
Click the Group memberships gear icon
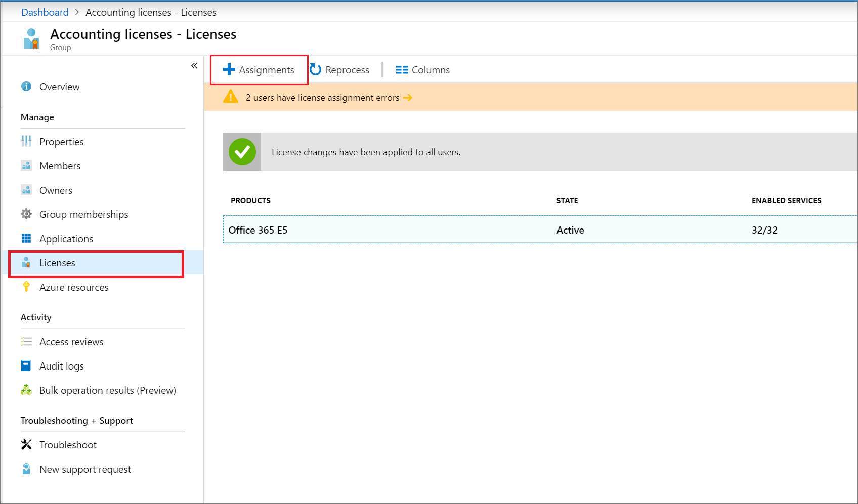coord(26,214)
